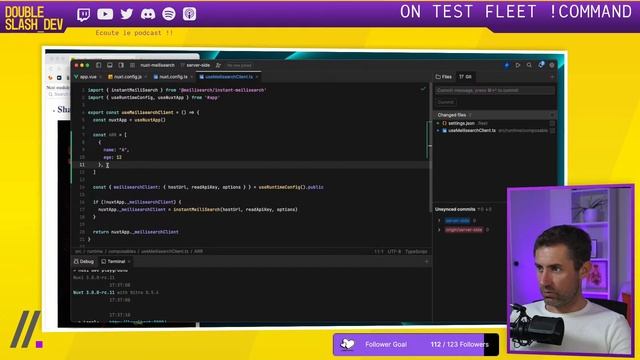Check the settings.json checkbox
Screen dimensions: 640x360
pos(552,123)
